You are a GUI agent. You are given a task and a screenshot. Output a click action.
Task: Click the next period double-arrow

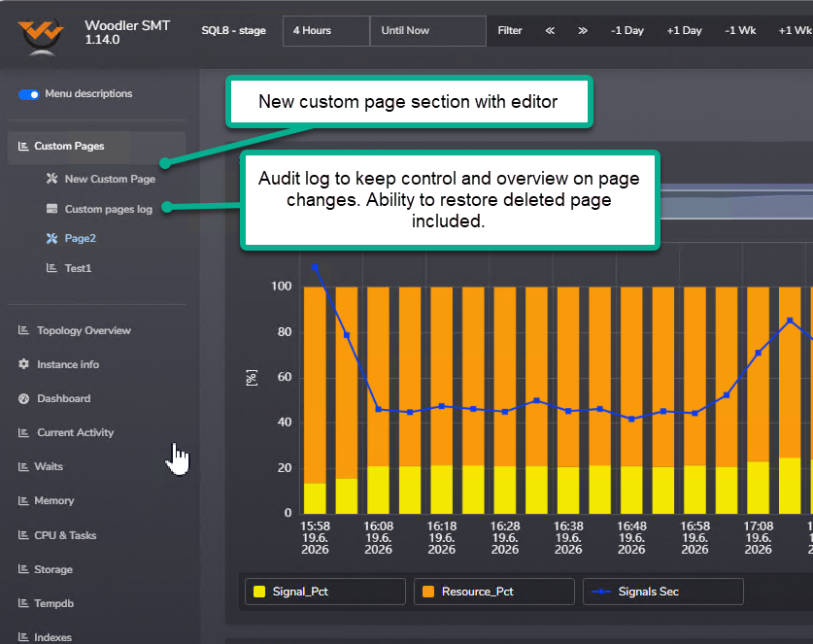coord(583,30)
